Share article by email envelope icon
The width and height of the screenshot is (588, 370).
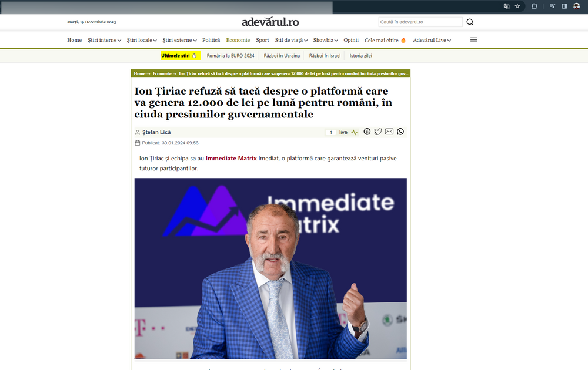[389, 132]
